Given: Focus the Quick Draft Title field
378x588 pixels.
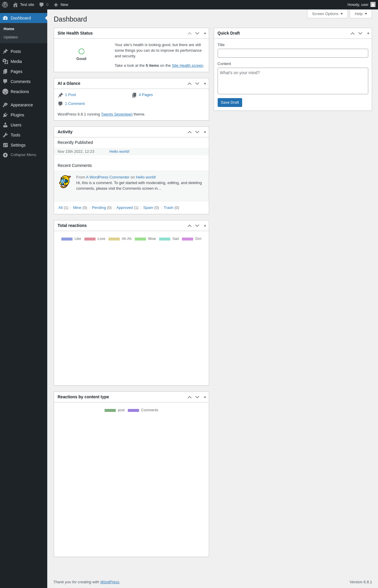Looking at the screenshot, I should point(293,53).
